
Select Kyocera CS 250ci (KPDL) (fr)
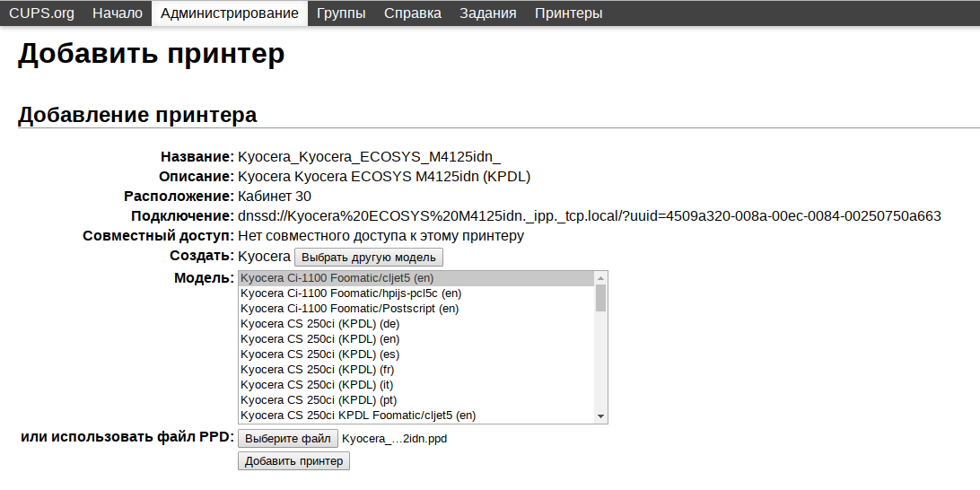[417, 370]
